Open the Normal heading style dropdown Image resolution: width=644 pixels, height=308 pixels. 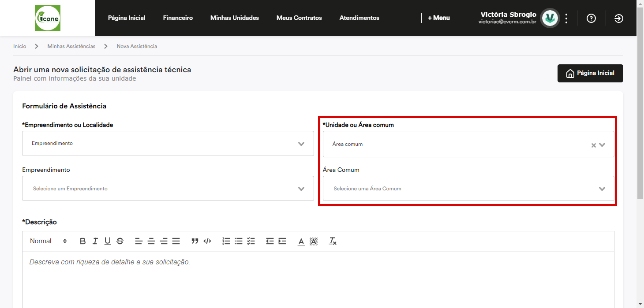click(x=48, y=241)
